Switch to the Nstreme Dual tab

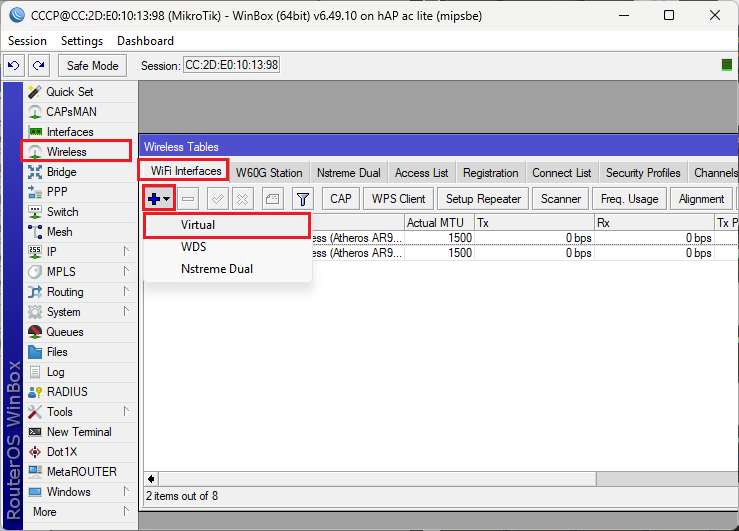pyautogui.click(x=349, y=173)
